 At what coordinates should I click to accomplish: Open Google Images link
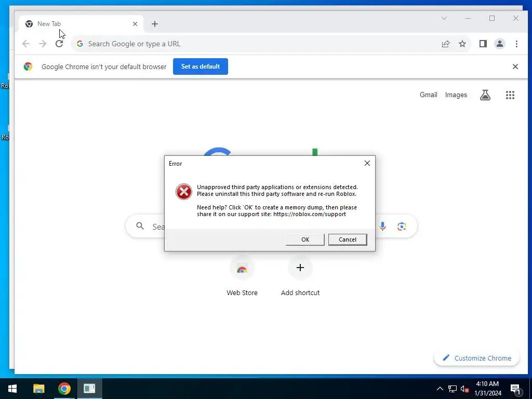tap(456, 95)
